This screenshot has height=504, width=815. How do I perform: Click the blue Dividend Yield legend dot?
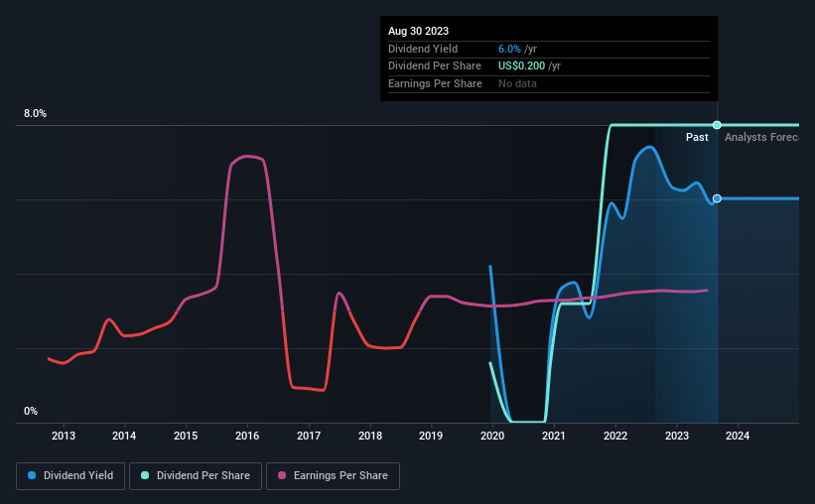32,475
